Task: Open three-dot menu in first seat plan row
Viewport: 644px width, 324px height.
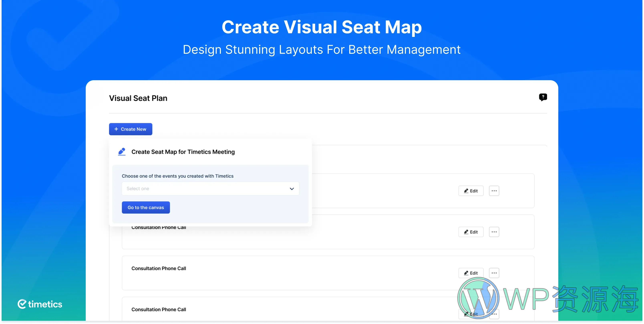Action: [494, 191]
